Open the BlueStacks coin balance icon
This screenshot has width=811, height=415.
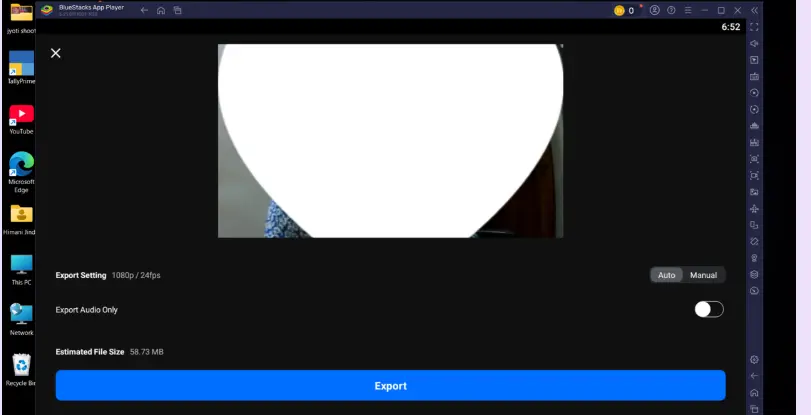click(620, 10)
